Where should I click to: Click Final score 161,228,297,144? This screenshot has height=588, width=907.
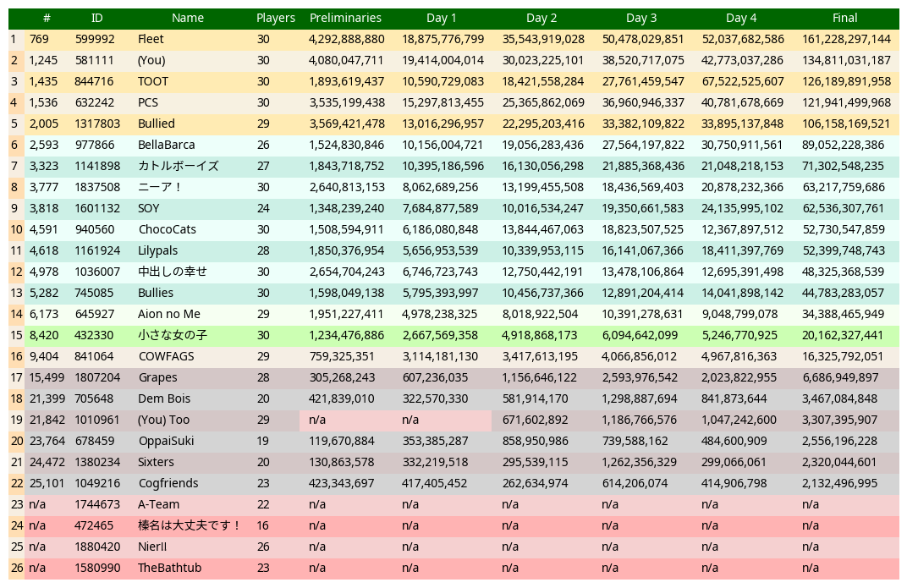(846, 39)
